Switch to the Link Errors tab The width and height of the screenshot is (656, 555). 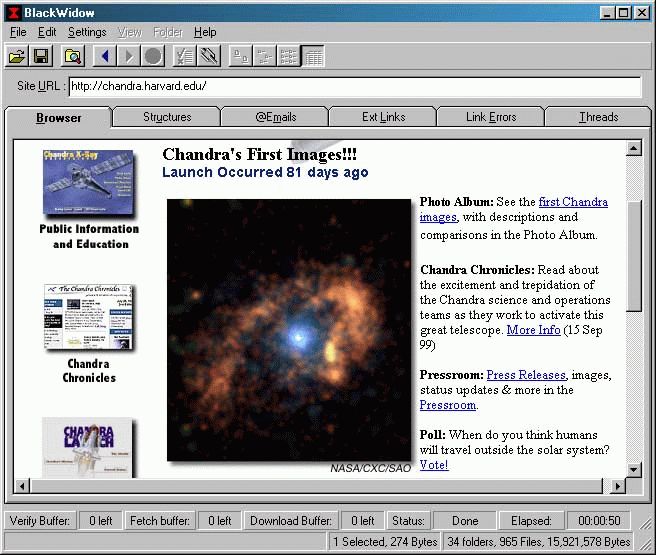click(x=491, y=117)
